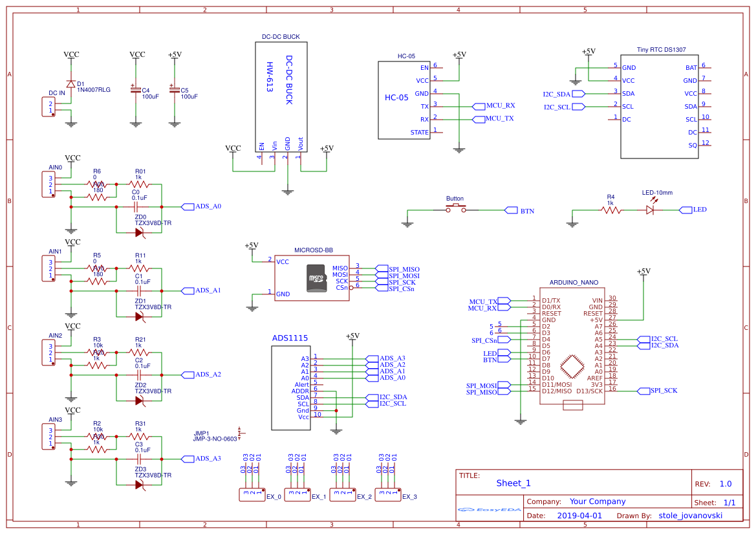Click the Button switch symbol
This screenshot has height=535, width=756.
click(x=456, y=208)
